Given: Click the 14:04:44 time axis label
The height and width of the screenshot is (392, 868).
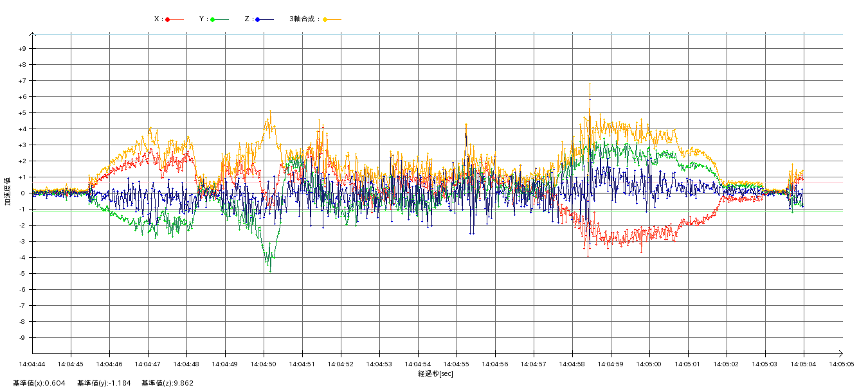Looking at the screenshot, I should (x=32, y=364).
